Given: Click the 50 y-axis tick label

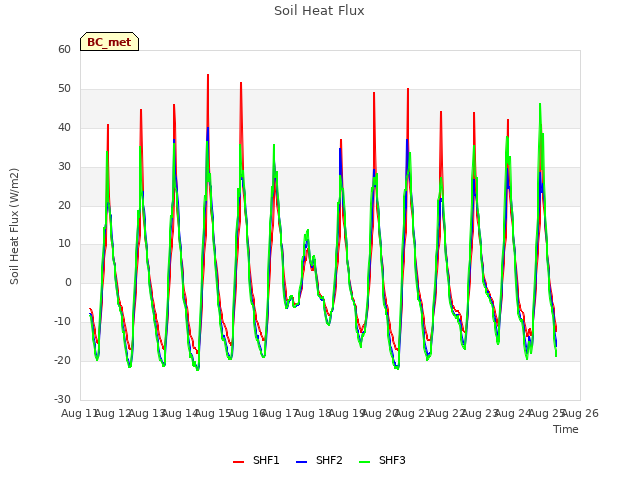Looking at the screenshot, I should 64,89.
